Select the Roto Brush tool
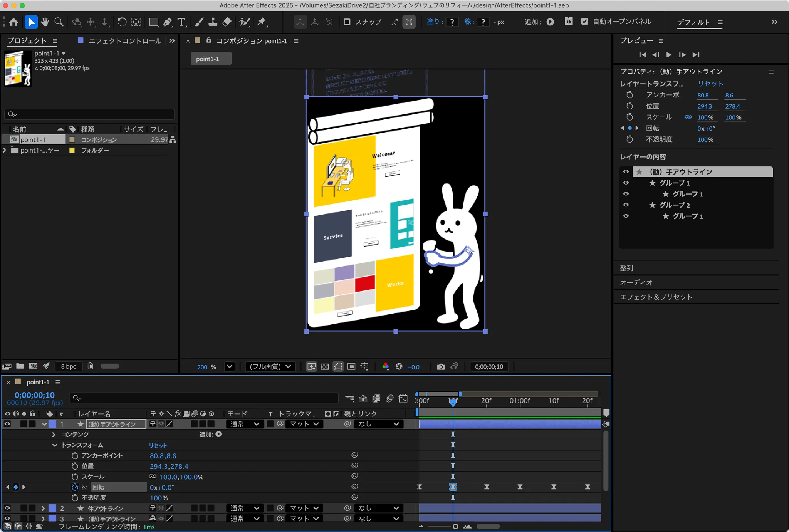Screen dimensions: 789x532 click(x=245, y=22)
